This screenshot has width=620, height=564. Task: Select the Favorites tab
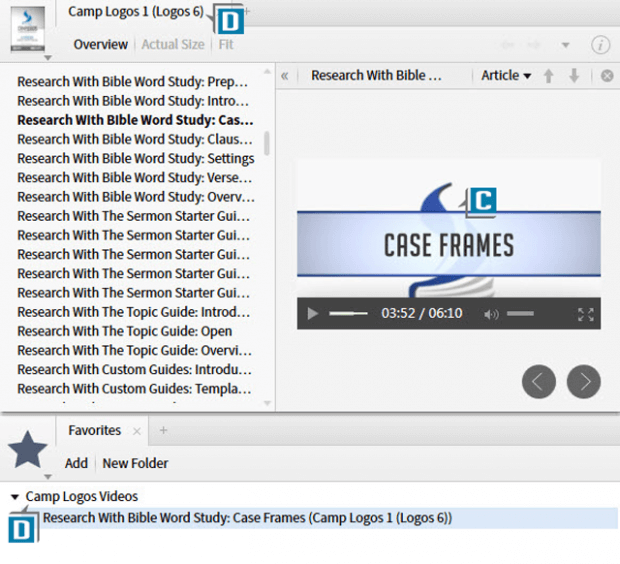tap(94, 430)
